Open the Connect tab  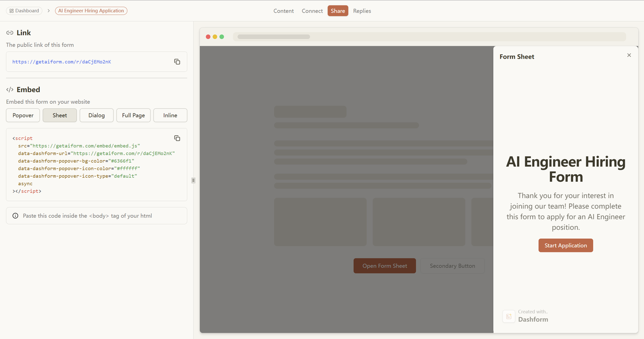click(312, 11)
